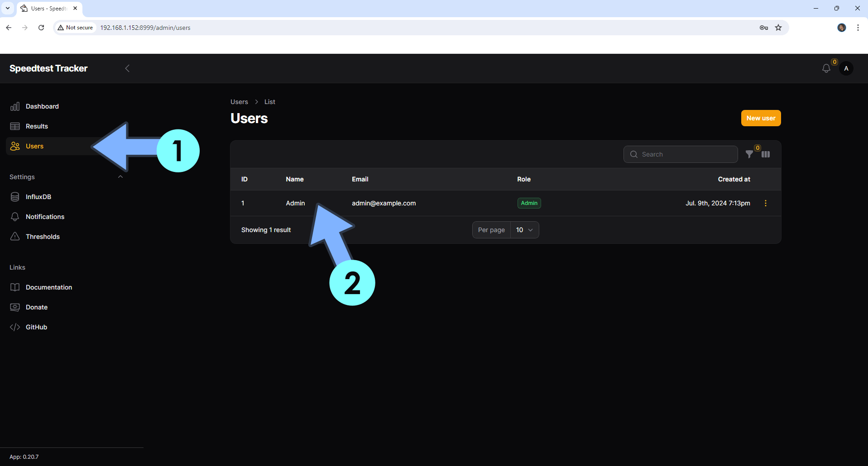Sort by the ID column header
Viewport: 868px width, 466px height.
pos(245,179)
